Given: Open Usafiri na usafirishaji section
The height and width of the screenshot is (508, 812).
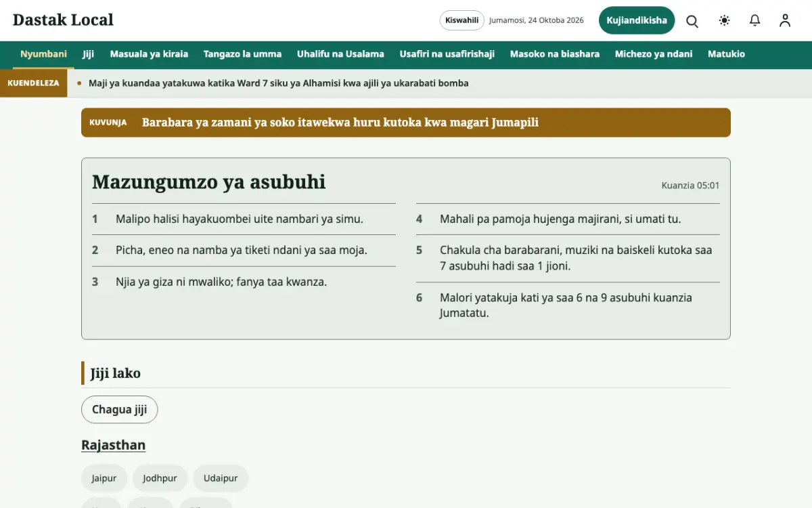Looking at the screenshot, I should click(447, 54).
